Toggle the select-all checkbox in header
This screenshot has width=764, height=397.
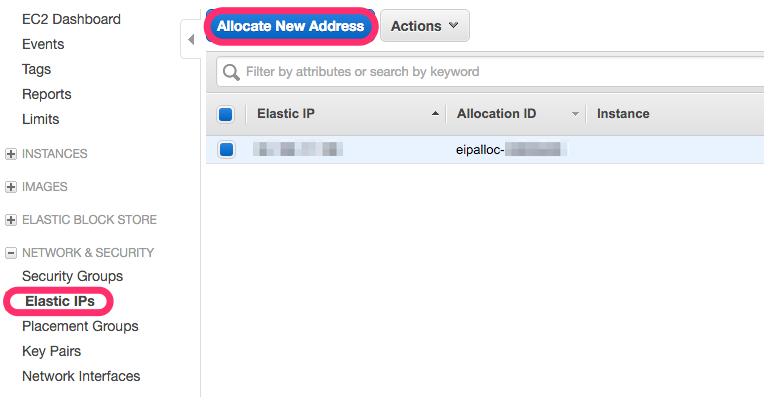(226, 114)
